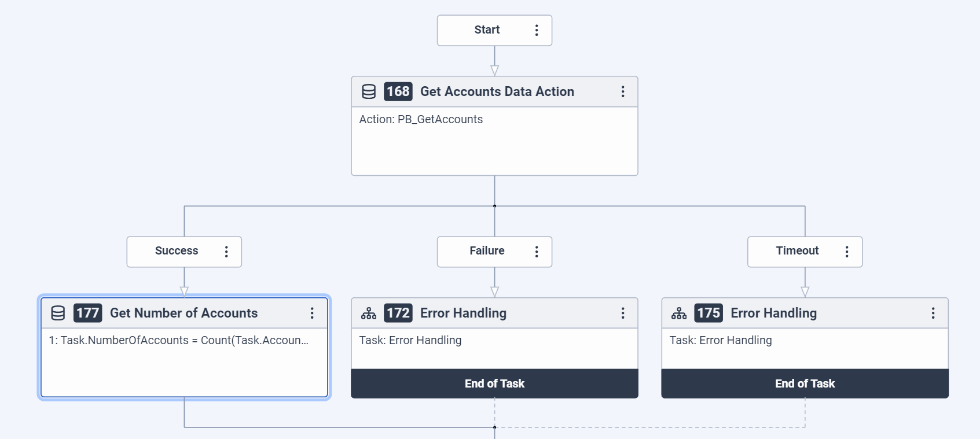Select the Timeout output path

[x=797, y=251]
